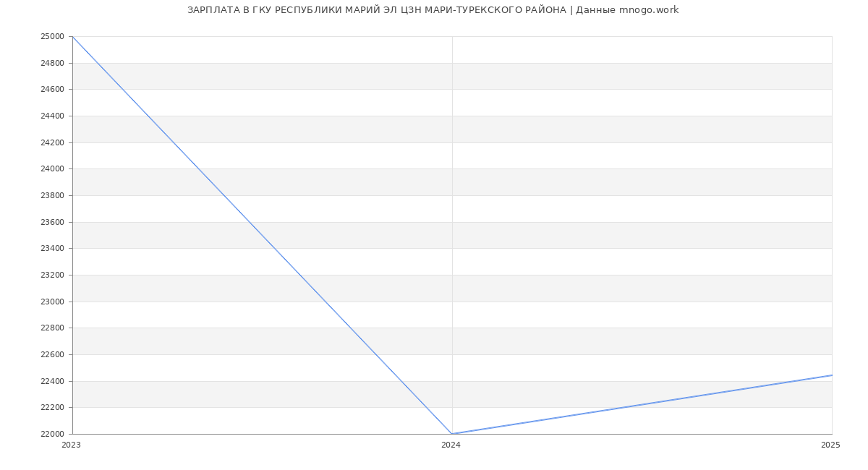The height and width of the screenshot is (470, 868).
Task: Click the 22200 y-axis tick label
Action: point(52,408)
